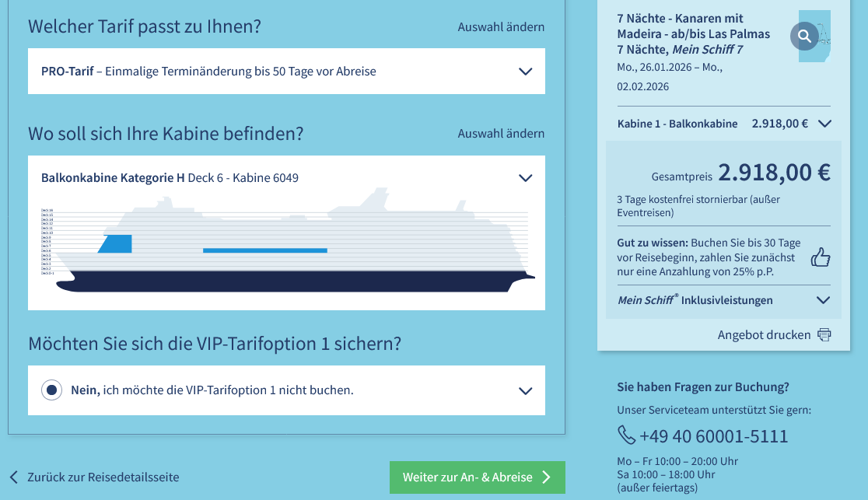This screenshot has width=868, height=500.
Task: Click 'Auswahl ändern' for the Kabine location
Action: point(501,134)
